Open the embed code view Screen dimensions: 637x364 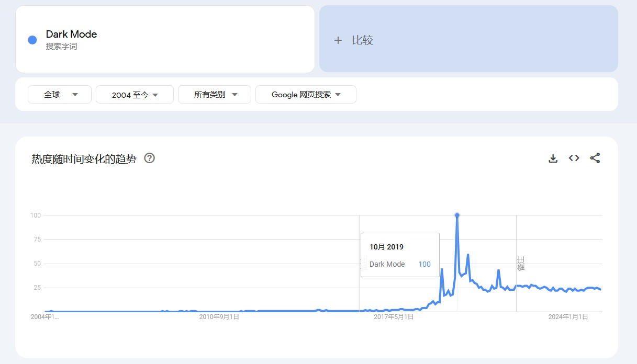[574, 157]
